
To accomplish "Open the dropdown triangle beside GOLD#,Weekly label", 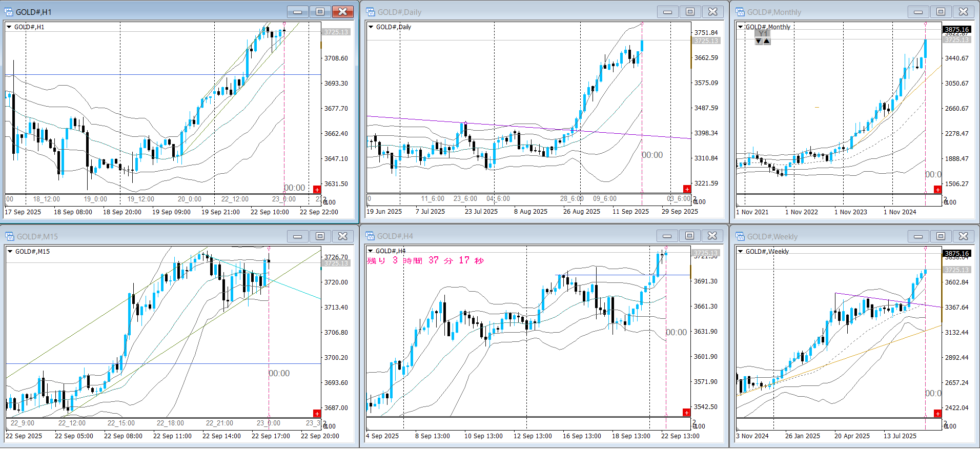I will (741, 251).
